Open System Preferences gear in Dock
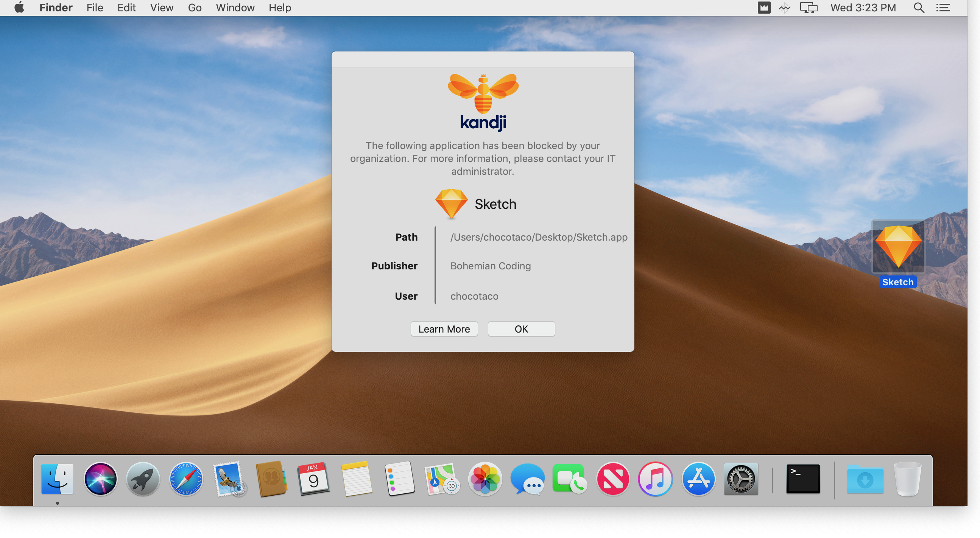Screen dimensions: 980x538 pyautogui.click(x=741, y=479)
